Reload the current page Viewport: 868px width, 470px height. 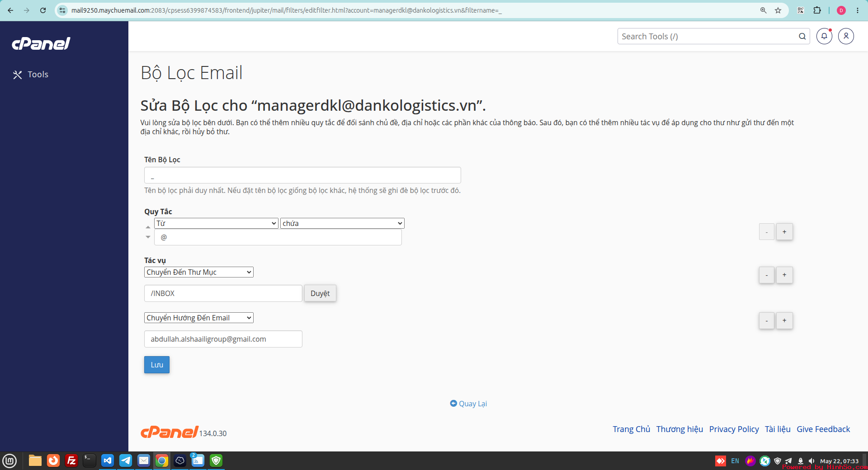[43, 10]
